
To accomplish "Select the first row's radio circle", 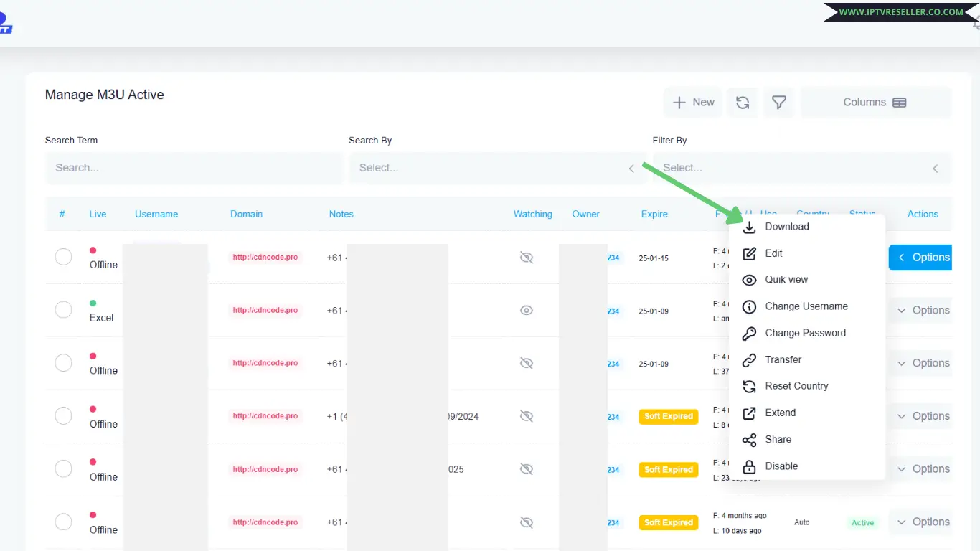I will pos(63,257).
